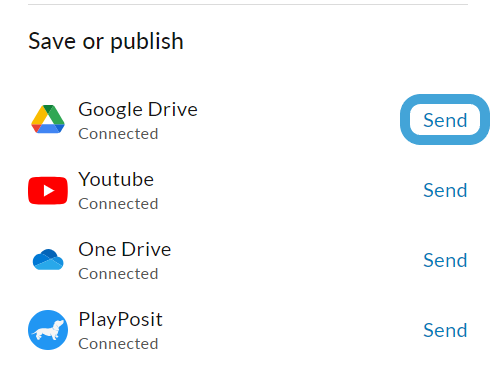Click the Save or publish heading

[106, 41]
